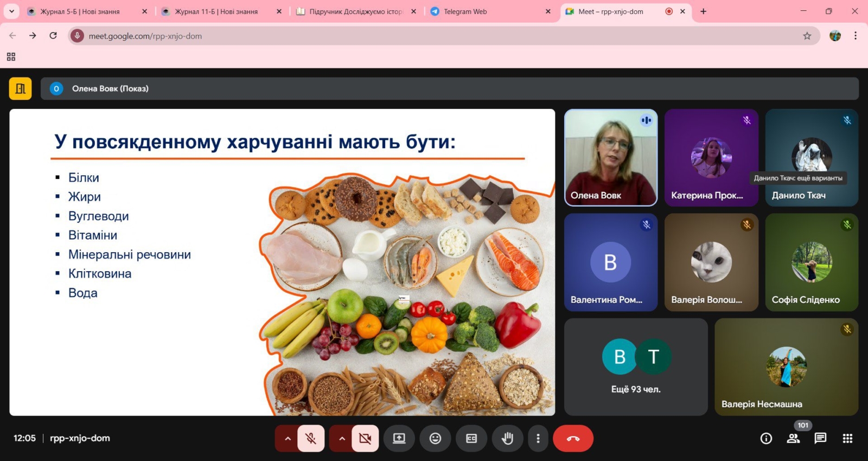Select Олена Вовк's video tile

611,157
